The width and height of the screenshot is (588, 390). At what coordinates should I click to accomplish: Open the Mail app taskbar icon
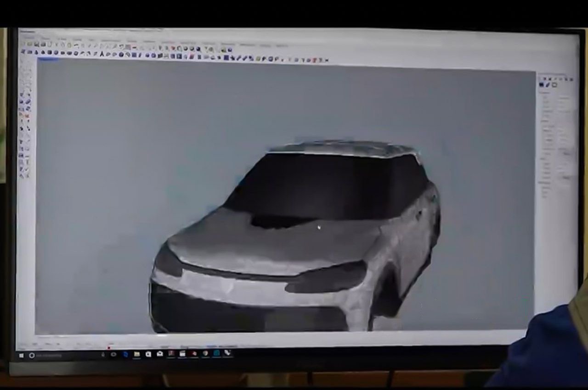(x=159, y=354)
